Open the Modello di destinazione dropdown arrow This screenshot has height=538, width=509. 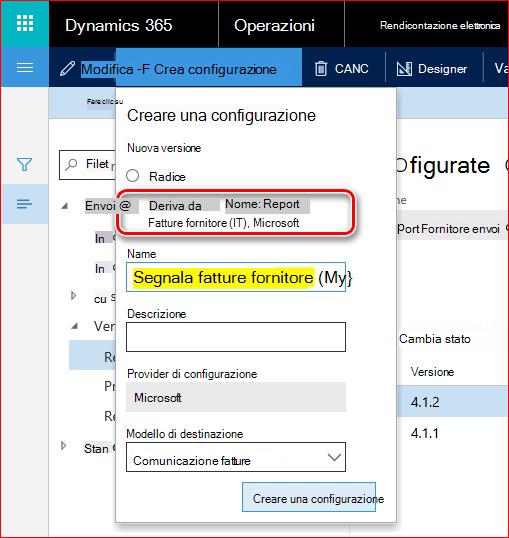pos(334,457)
